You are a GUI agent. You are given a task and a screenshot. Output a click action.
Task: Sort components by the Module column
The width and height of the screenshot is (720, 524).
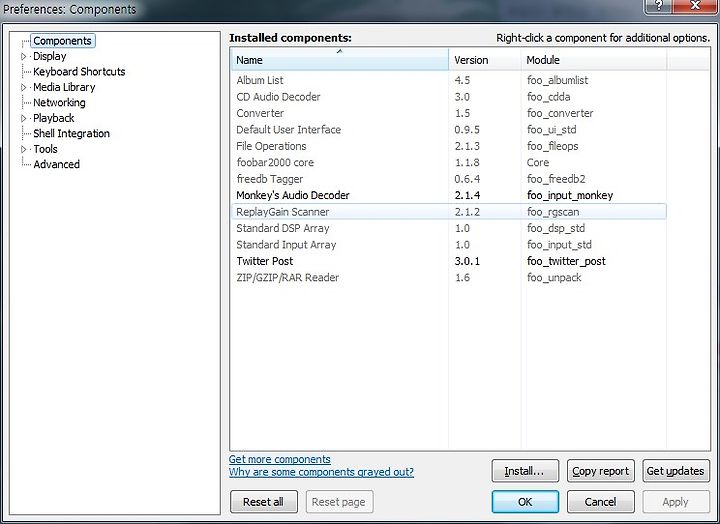pyautogui.click(x=594, y=60)
